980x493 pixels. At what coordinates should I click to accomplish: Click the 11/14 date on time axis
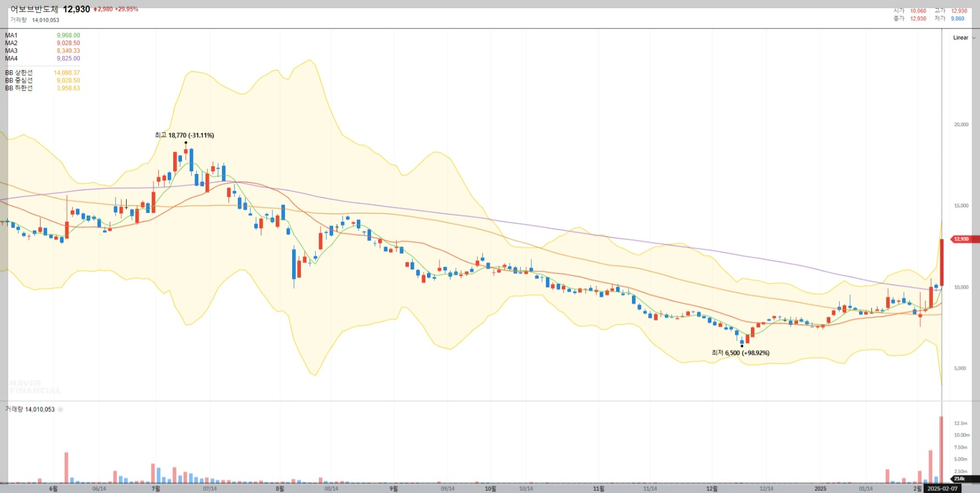(650, 489)
